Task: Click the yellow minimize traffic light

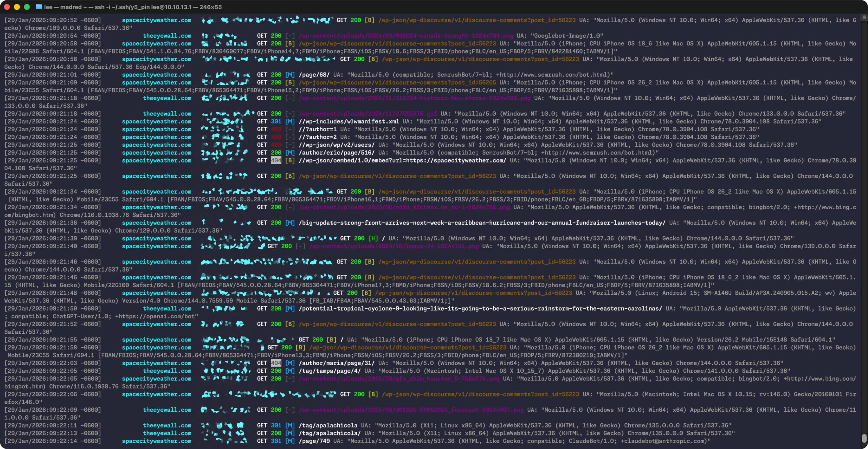Action: click(16, 6)
